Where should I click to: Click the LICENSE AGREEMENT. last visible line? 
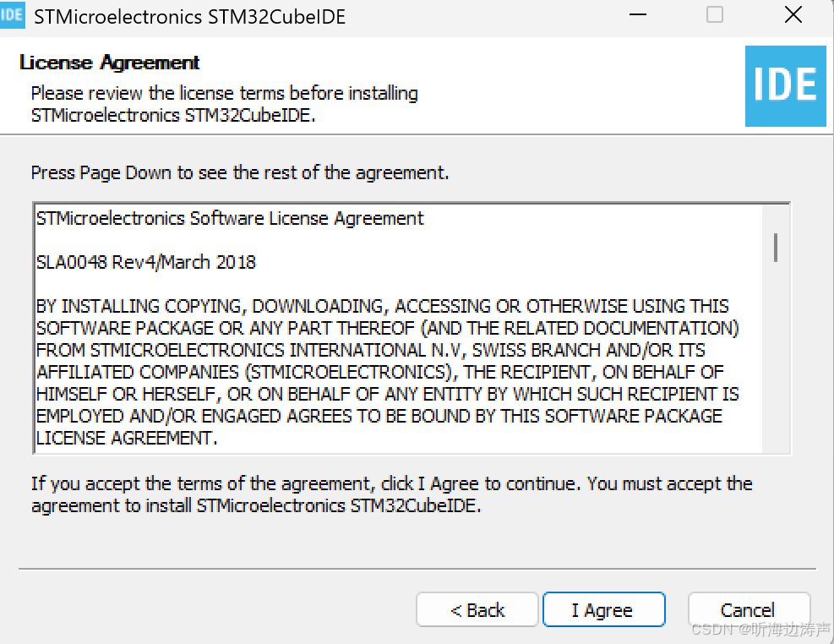click(127, 438)
